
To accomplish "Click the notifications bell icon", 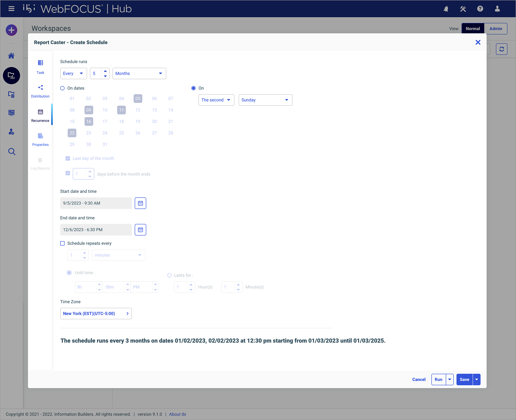I will [446, 9].
